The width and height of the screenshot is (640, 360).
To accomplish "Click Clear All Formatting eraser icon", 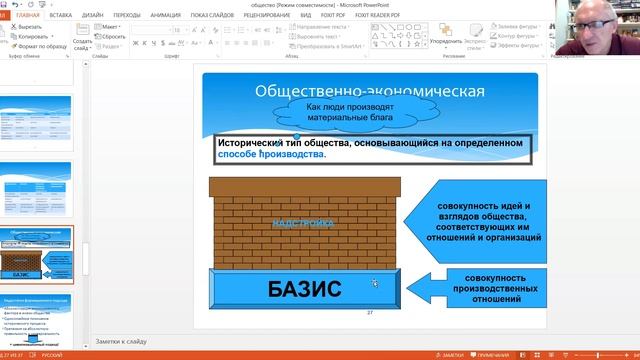I will point(216,30).
